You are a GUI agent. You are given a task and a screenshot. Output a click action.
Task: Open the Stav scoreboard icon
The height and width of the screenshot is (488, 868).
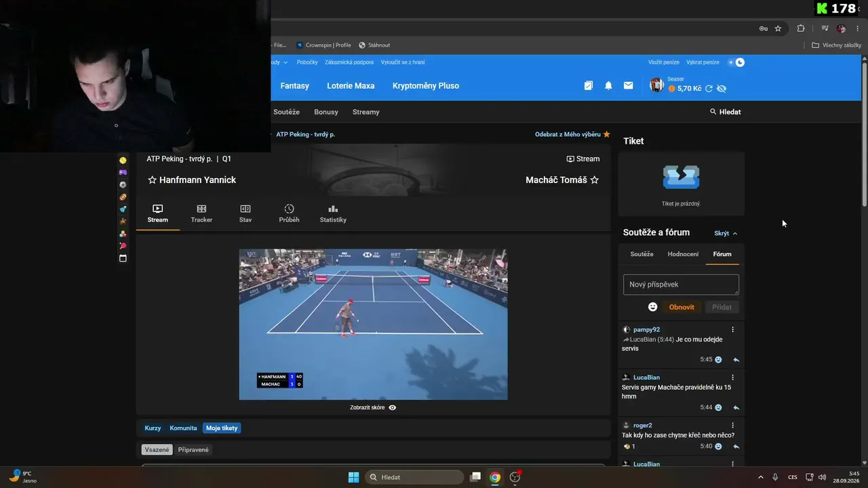pos(245,209)
